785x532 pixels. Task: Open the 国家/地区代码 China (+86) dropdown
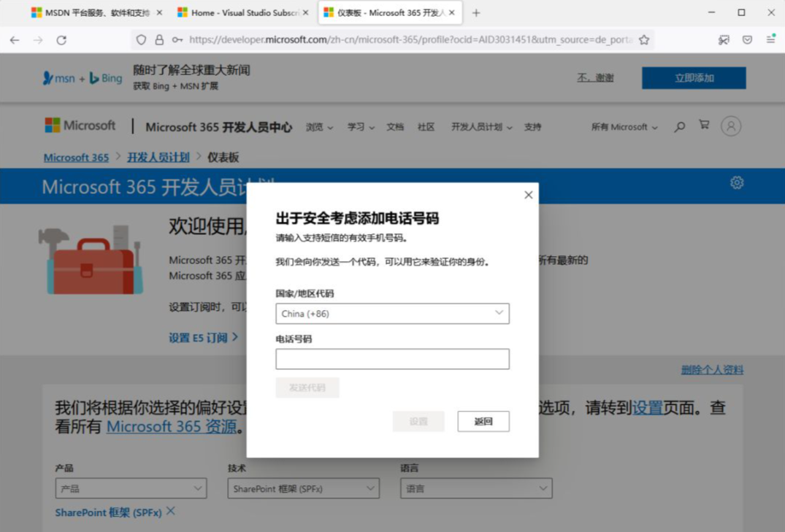point(393,314)
